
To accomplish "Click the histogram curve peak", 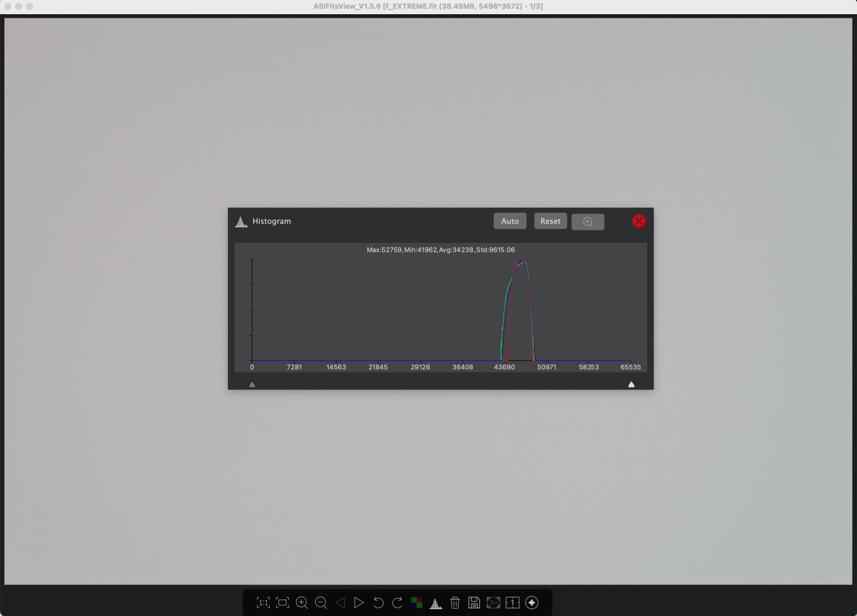I will 522,261.
